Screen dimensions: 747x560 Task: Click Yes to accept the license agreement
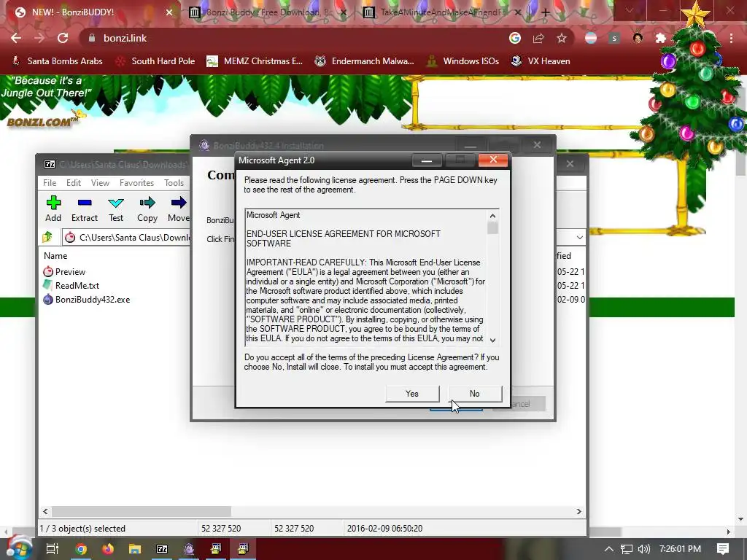tap(412, 394)
